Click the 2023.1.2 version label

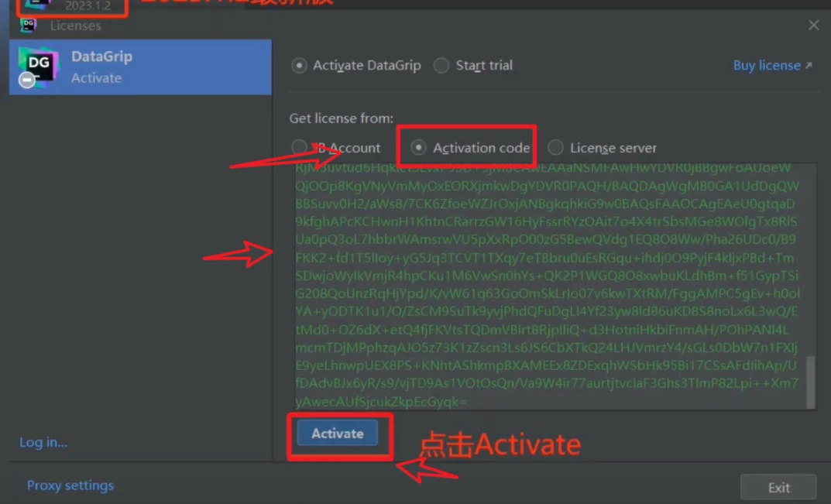tap(88, 6)
